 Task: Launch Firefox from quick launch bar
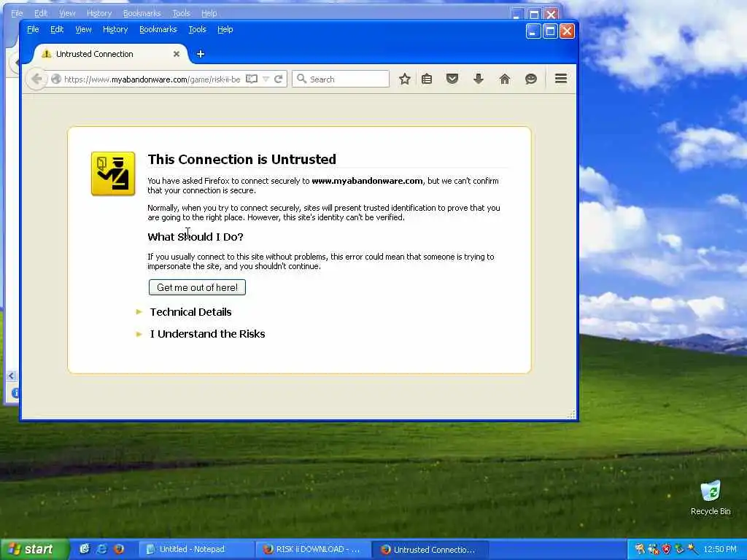point(119,549)
